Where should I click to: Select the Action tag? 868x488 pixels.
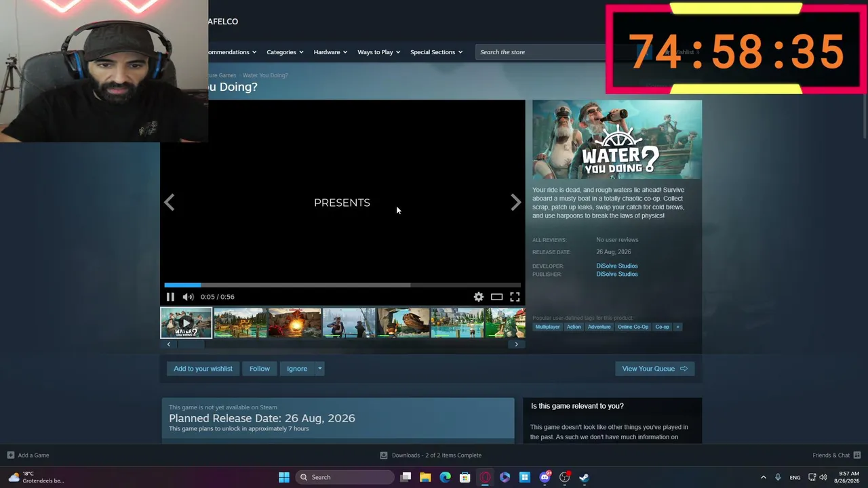point(574,327)
